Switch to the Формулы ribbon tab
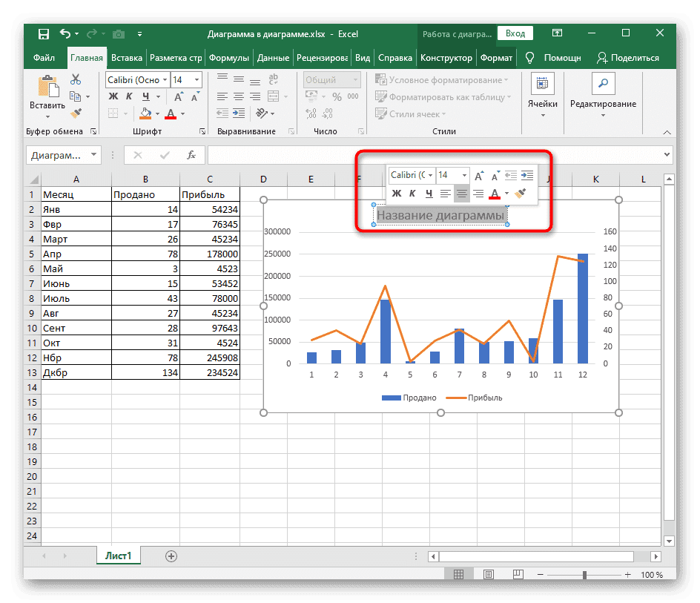The width and height of the screenshot is (700, 603). coord(228,57)
